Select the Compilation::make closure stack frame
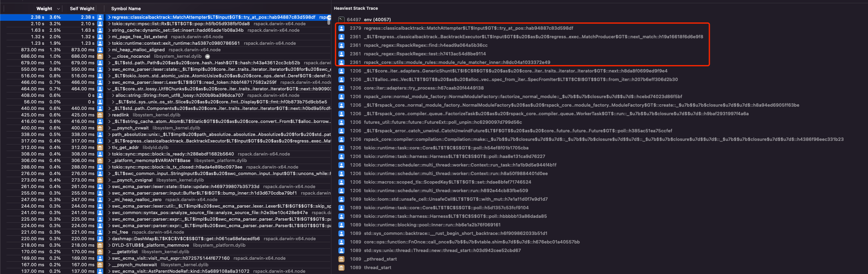868x274 pixels. [603, 139]
